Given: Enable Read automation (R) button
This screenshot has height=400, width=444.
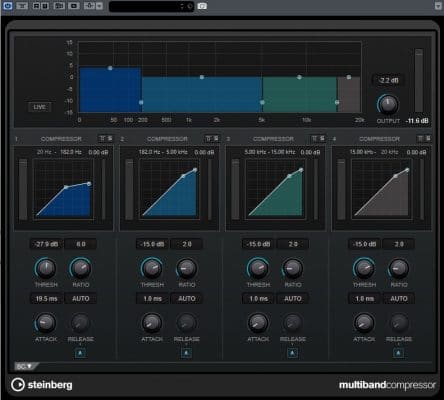Looking at the screenshot, I should (x=36, y=6).
